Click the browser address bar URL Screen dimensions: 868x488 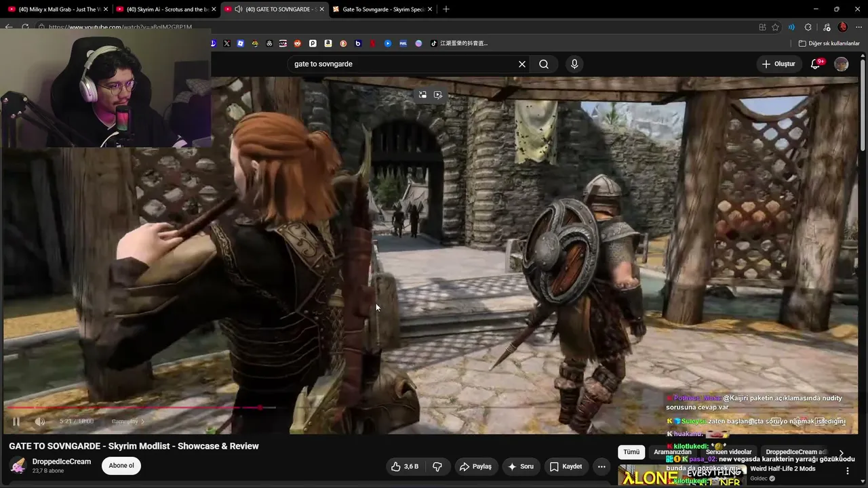(x=120, y=27)
